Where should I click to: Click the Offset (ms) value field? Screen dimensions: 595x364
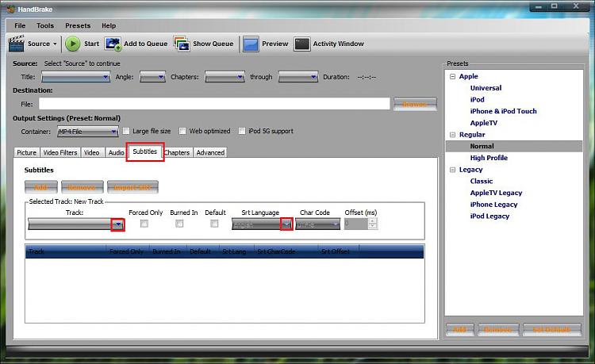tap(356, 224)
